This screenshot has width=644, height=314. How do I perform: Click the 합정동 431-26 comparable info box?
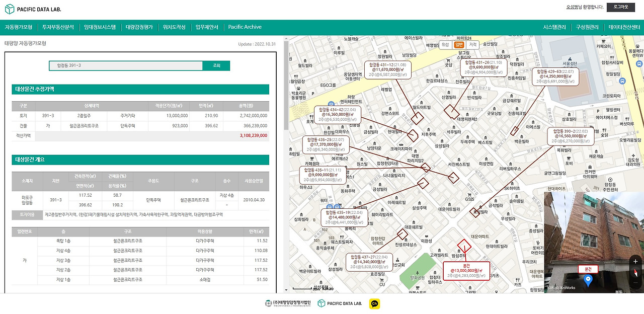(x=484, y=67)
